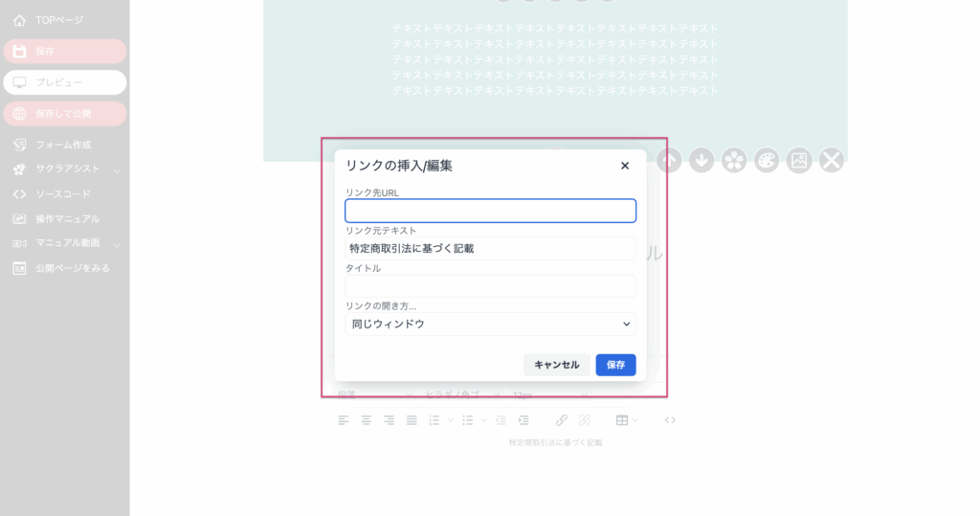Click the タイトル input field
The width and height of the screenshot is (980, 516).
(491, 286)
